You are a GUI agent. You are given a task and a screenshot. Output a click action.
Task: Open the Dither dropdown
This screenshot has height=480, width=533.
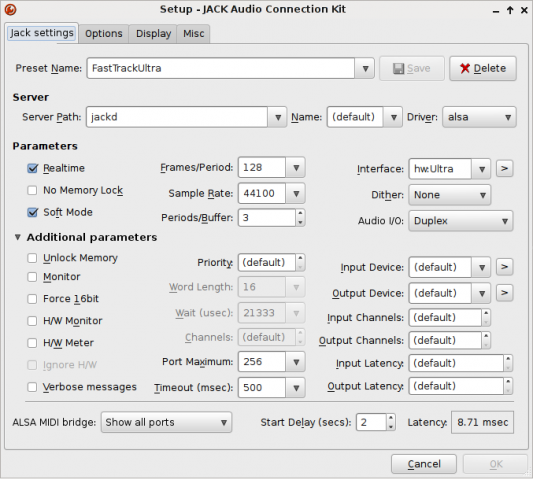coord(450,195)
